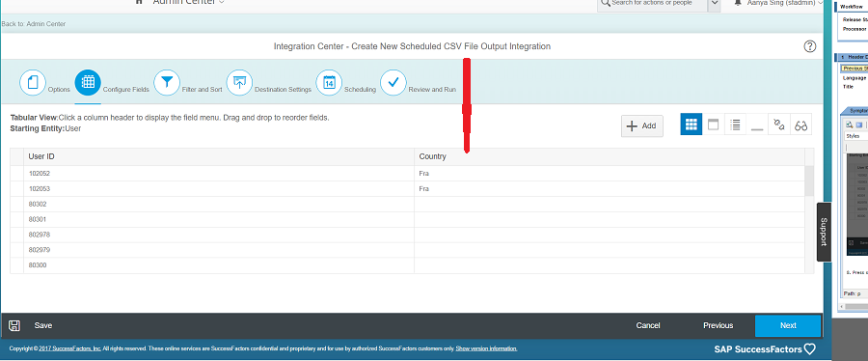Click the Save text button
This screenshot has height=361, width=868.
[43, 325]
